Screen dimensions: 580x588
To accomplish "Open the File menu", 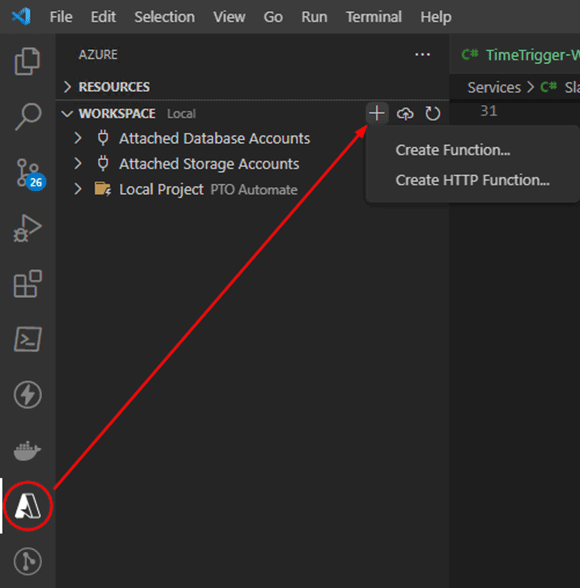I will pos(61,17).
